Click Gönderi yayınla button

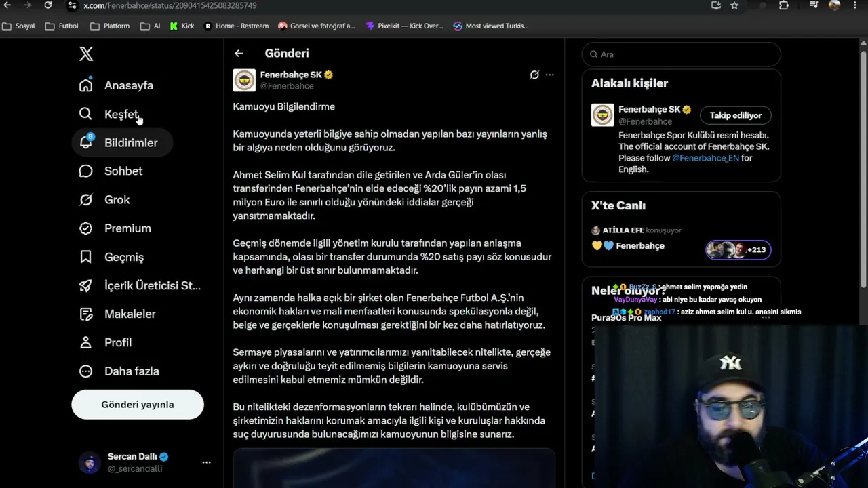click(138, 405)
